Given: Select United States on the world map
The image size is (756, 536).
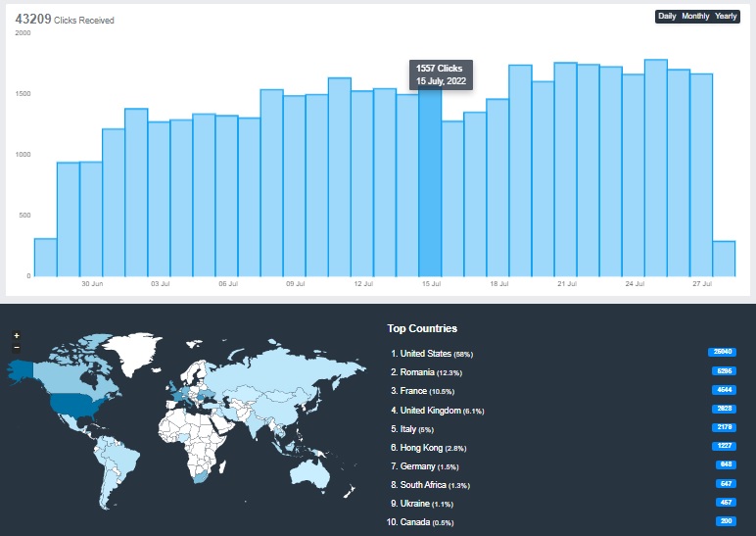Looking at the screenshot, I should coord(76,404).
